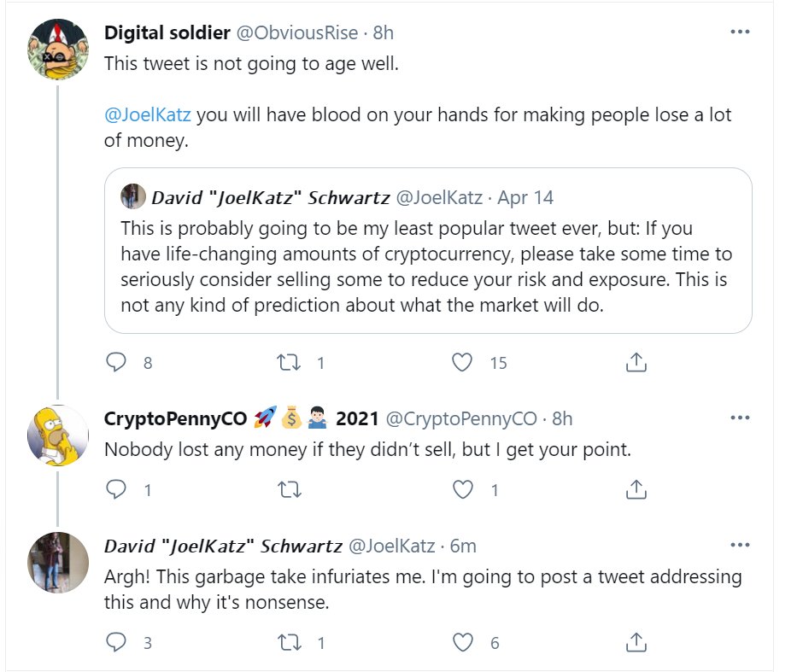Reply to Digital soldier's tweet

point(116,363)
